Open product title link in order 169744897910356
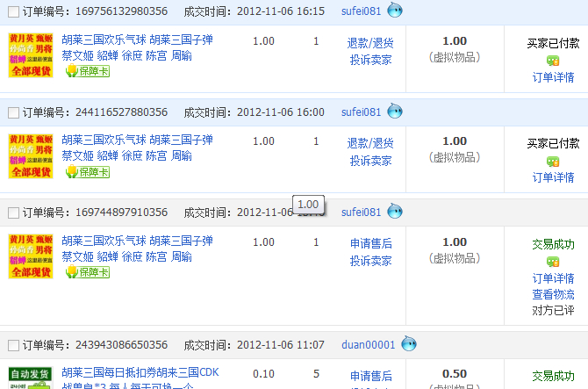This screenshot has height=389, width=588. click(137, 249)
